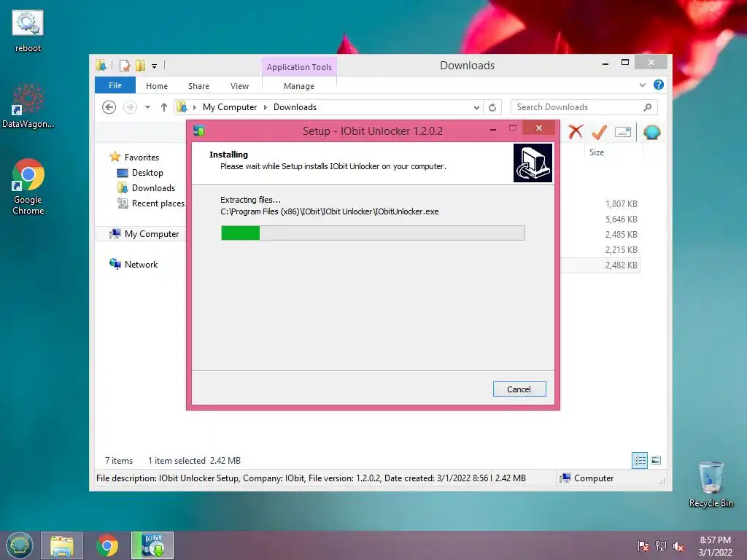
Task: Click the Size column header
Action: point(597,152)
